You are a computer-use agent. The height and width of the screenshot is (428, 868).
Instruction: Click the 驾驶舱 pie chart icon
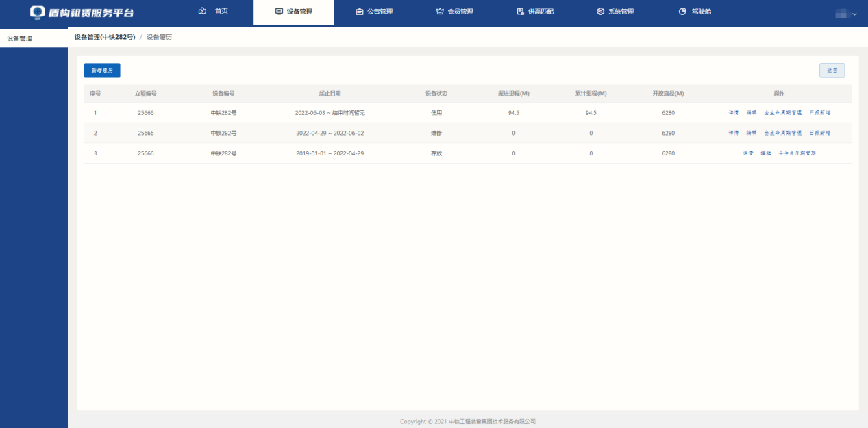point(682,12)
